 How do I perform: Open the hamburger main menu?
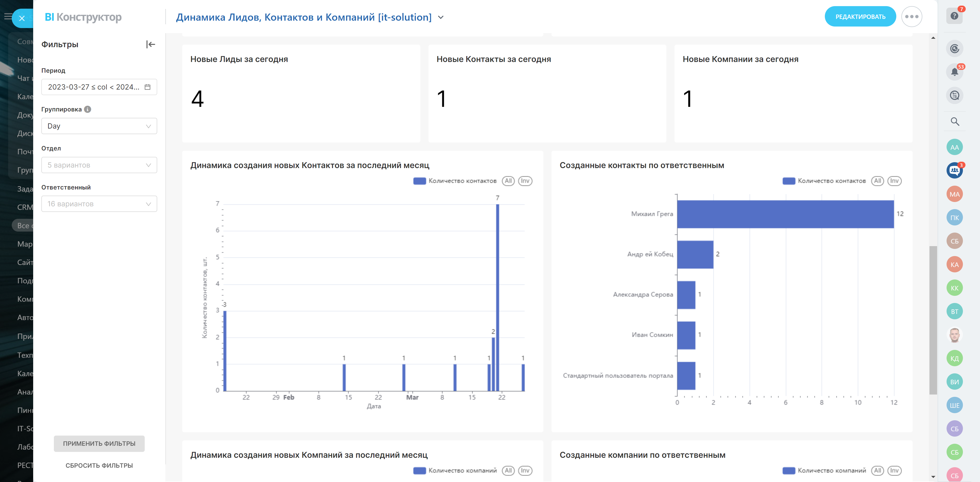click(x=7, y=16)
